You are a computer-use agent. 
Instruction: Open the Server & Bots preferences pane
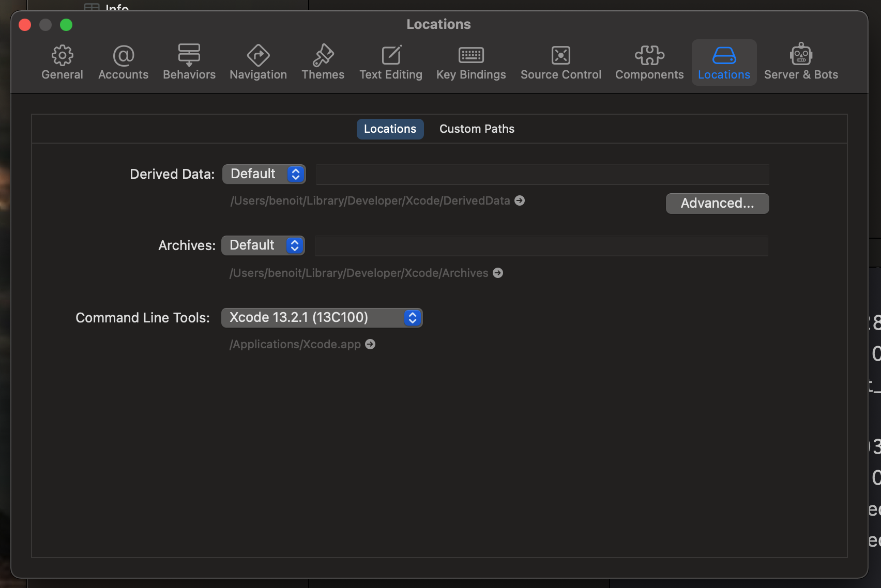(x=801, y=62)
